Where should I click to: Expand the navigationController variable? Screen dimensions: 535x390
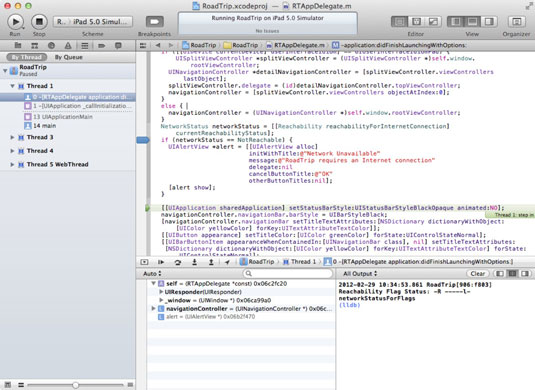154,308
